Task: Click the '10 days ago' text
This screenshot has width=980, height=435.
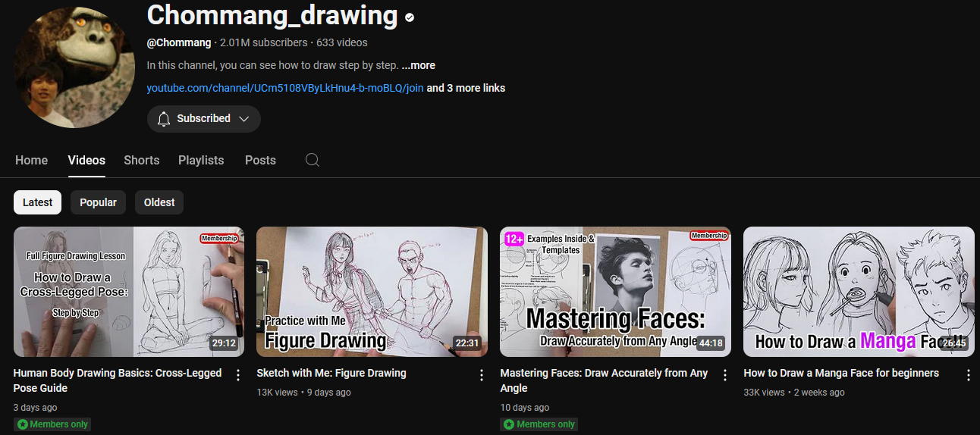Action: tap(525, 408)
